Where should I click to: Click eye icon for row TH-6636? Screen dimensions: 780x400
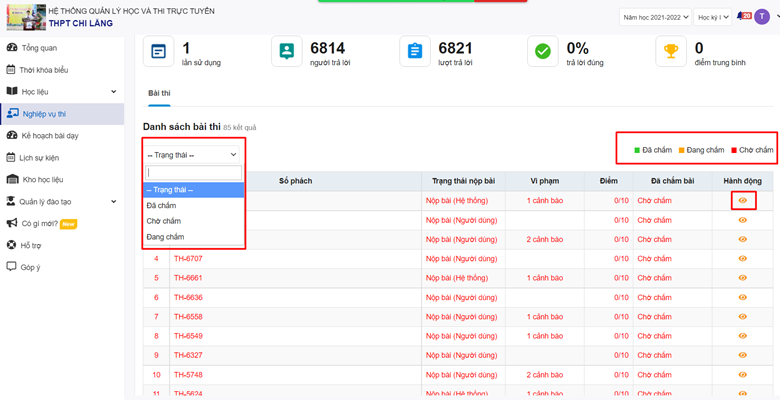(742, 297)
